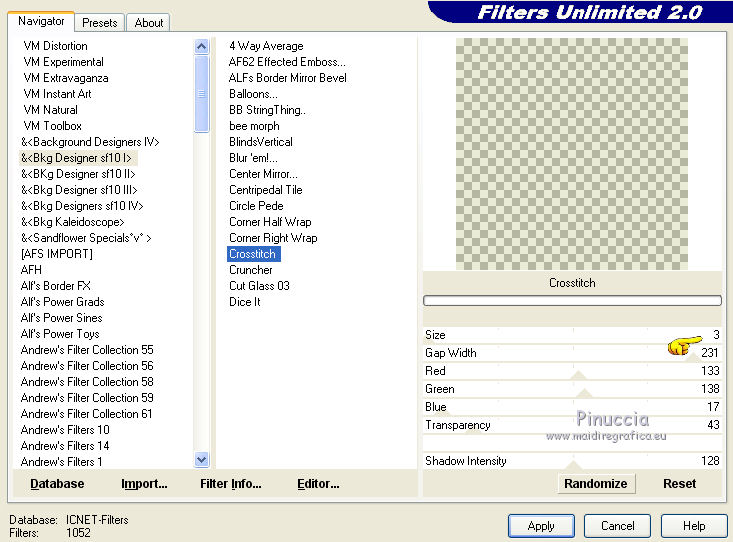
Task: Click Import... to import filters
Action: 144,484
